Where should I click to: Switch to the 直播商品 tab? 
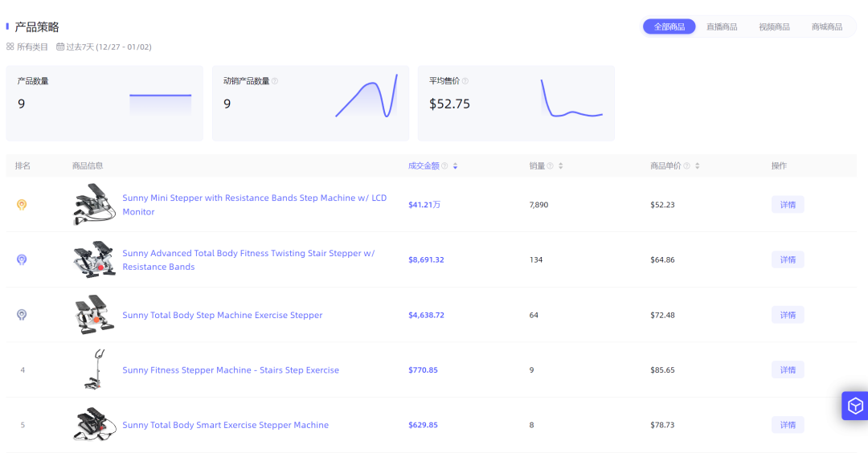(722, 27)
